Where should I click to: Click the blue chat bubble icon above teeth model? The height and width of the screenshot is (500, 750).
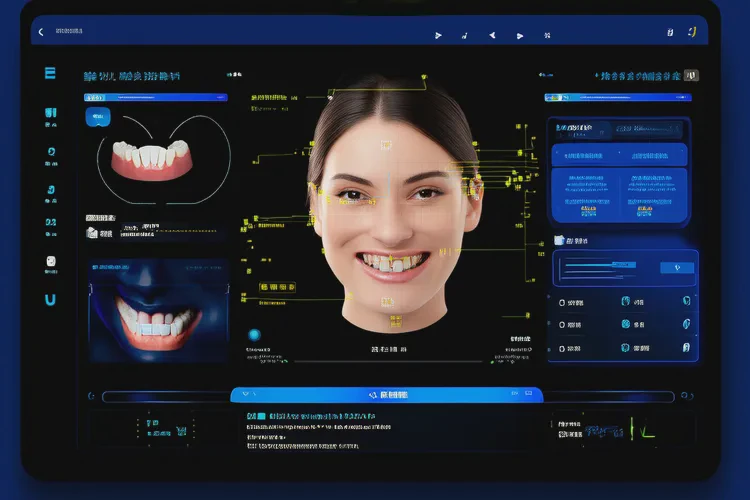tap(94, 117)
